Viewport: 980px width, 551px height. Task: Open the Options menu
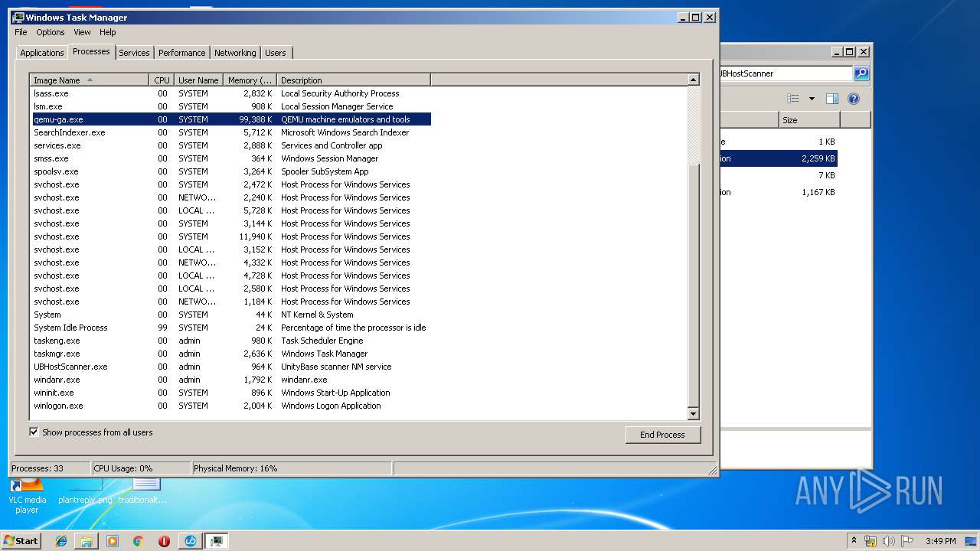51,32
